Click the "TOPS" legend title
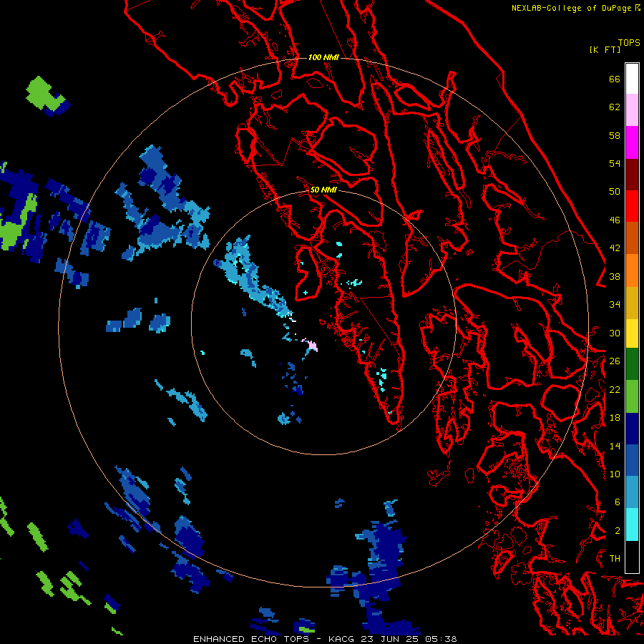Image resolution: width=644 pixels, height=644 pixels. coord(629,43)
